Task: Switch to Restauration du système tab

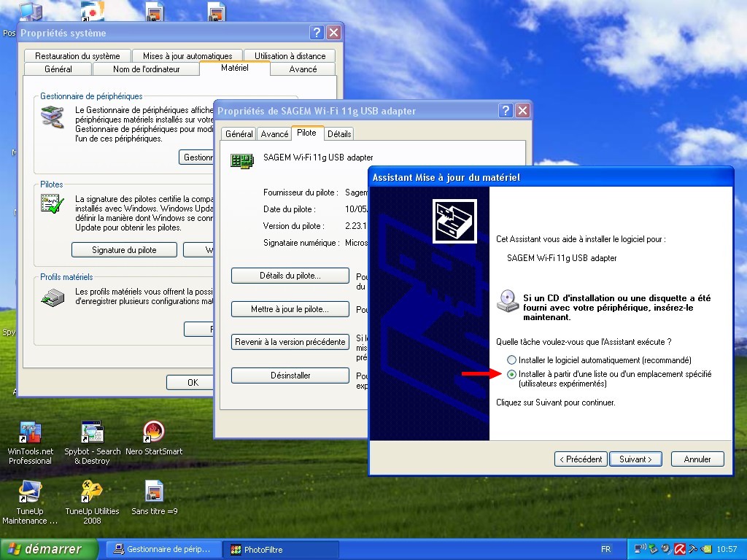Action: [x=77, y=55]
